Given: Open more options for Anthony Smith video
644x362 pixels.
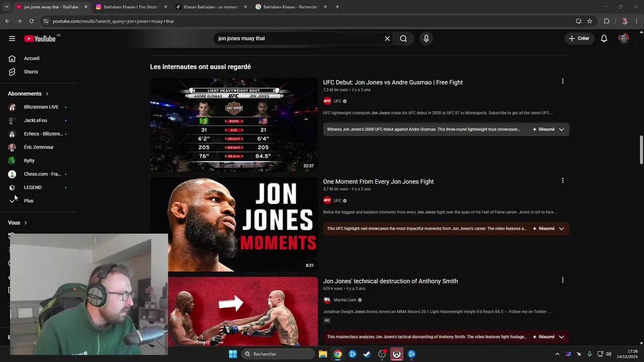Looking at the screenshot, I should coord(562,280).
